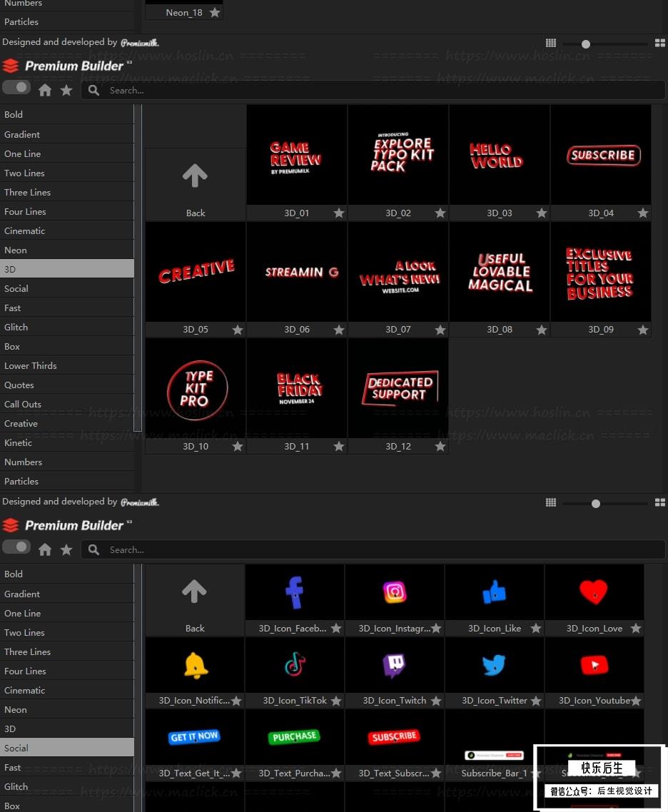This screenshot has height=812, width=668.
Task: Favorite the 3D_07 preset star
Action: tap(440, 330)
